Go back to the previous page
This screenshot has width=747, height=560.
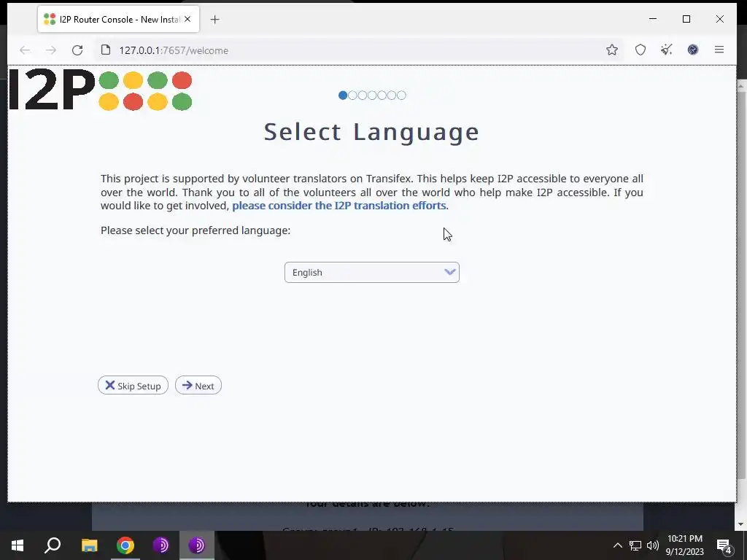pos(25,50)
